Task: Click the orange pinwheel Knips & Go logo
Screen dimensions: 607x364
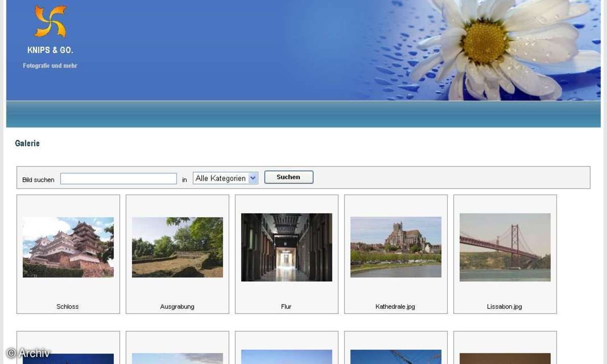Action: pyautogui.click(x=50, y=21)
